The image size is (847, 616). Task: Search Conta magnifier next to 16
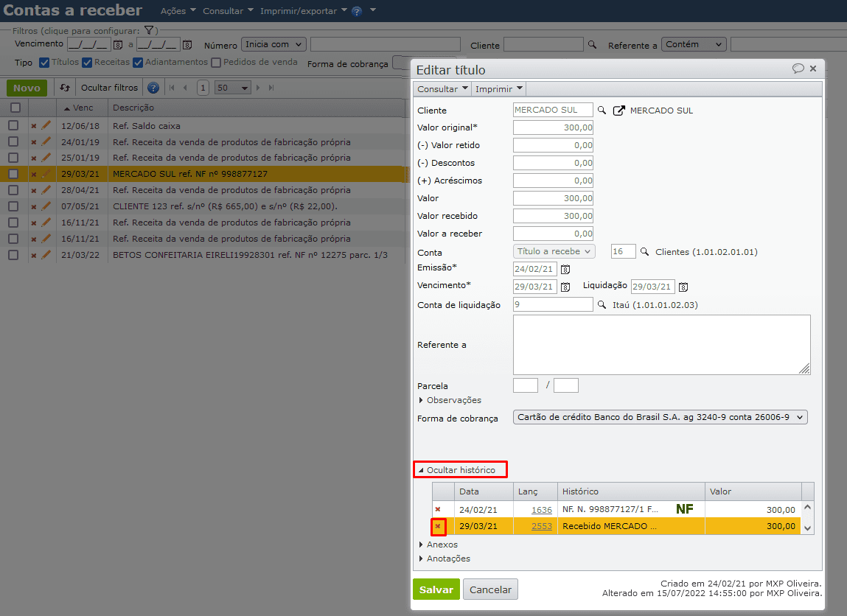point(644,251)
